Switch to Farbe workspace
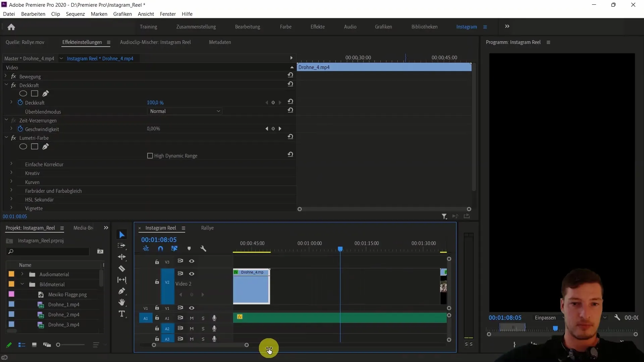The image size is (644, 362). tap(286, 27)
